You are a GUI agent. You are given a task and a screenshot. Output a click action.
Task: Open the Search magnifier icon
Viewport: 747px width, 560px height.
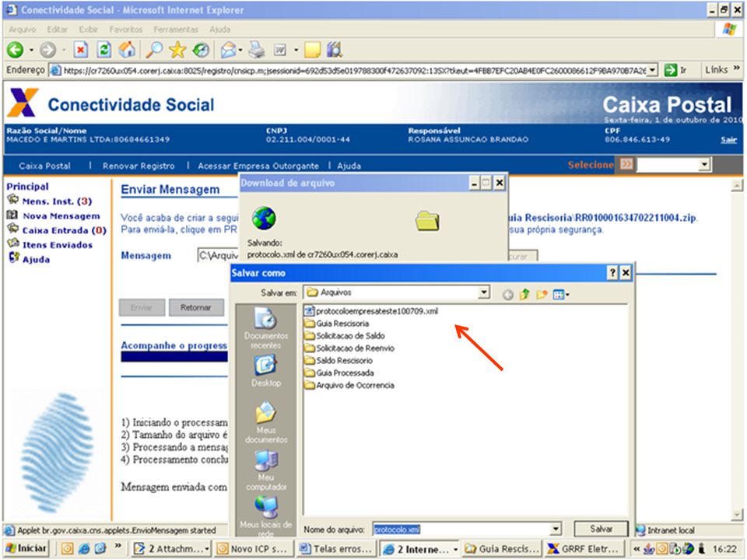pos(154,50)
